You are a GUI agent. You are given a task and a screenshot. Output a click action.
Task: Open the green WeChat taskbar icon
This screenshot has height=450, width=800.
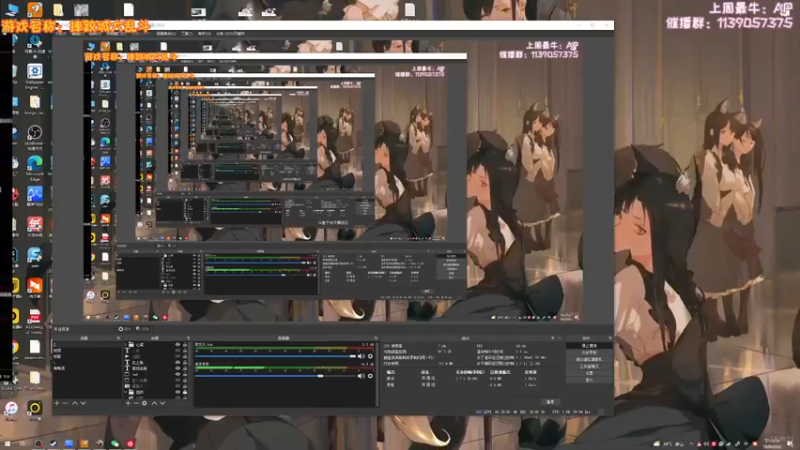(x=115, y=443)
